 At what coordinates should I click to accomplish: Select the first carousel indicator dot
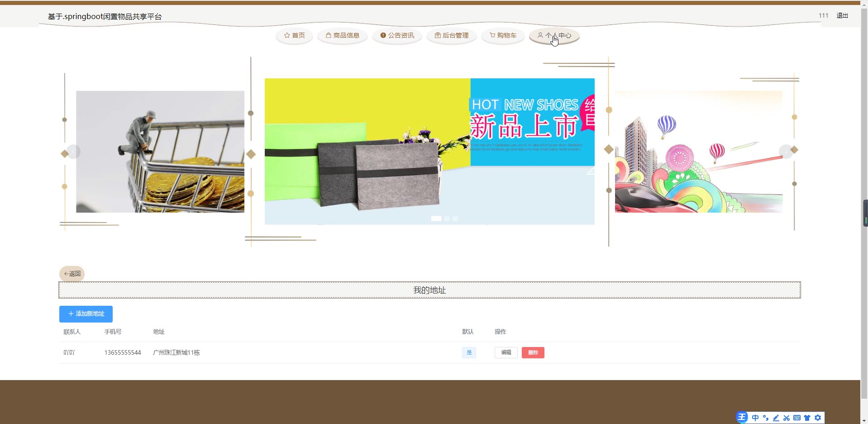[x=436, y=218]
